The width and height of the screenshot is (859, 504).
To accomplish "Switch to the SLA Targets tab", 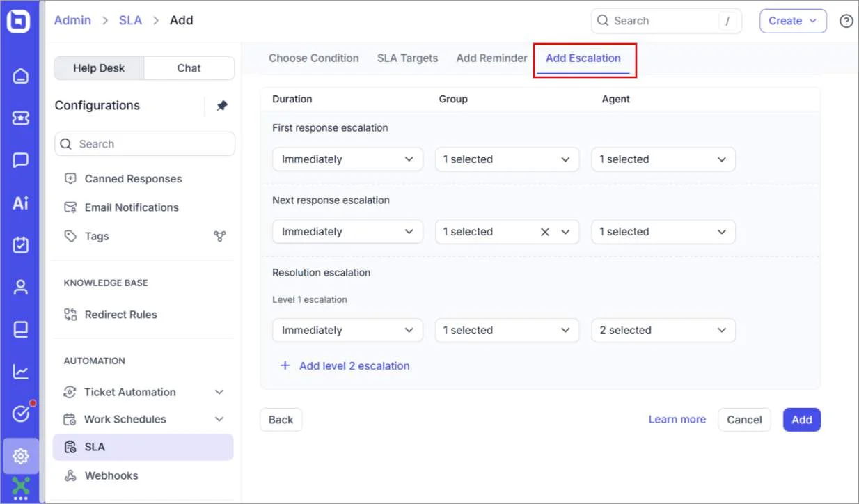I will pos(407,58).
